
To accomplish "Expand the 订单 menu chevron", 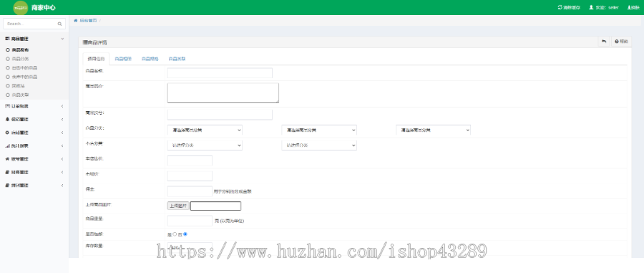I will pyautogui.click(x=62, y=106).
